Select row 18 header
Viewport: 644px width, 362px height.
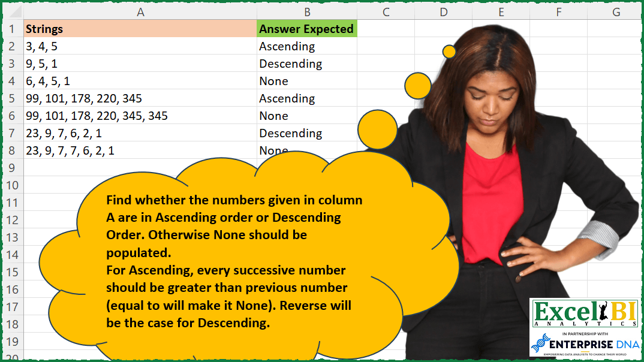12,324
